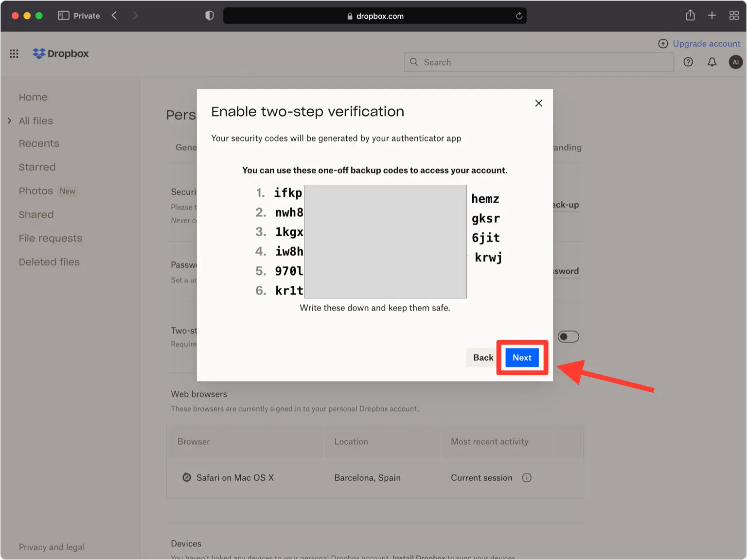Show the Safari tab overview
The width and height of the screenshot is (747, 560).
click(x=734, y=16)
